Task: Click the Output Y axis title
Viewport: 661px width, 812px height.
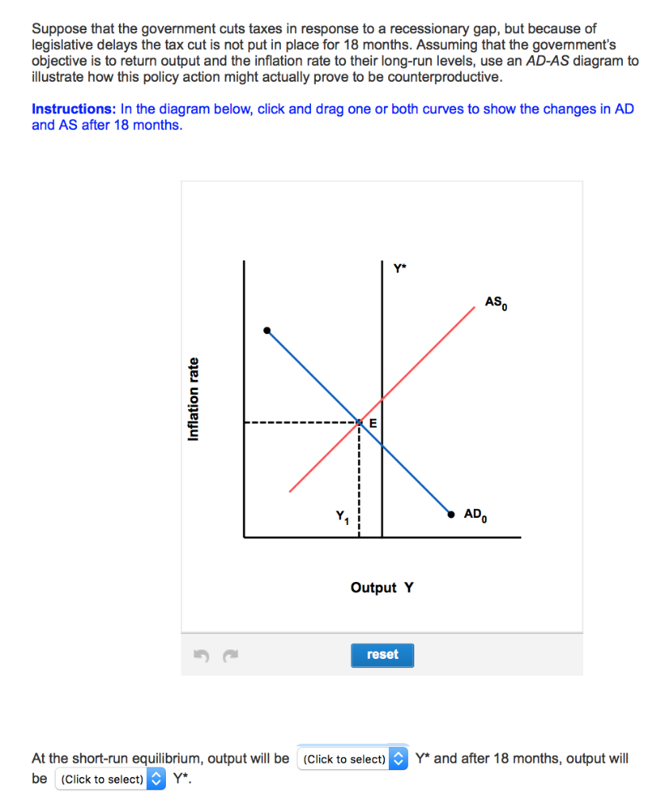Action: tap(382, 588)
